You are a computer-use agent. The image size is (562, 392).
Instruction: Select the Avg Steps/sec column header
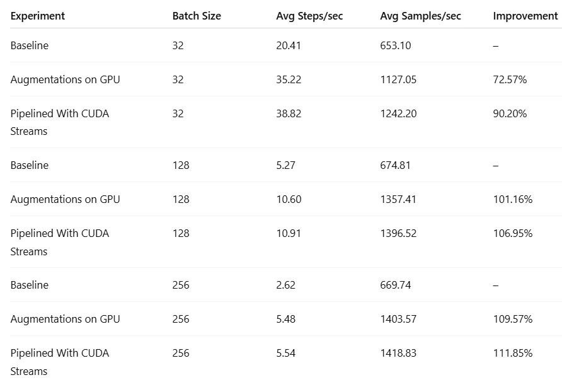click(x=309, y=16)
